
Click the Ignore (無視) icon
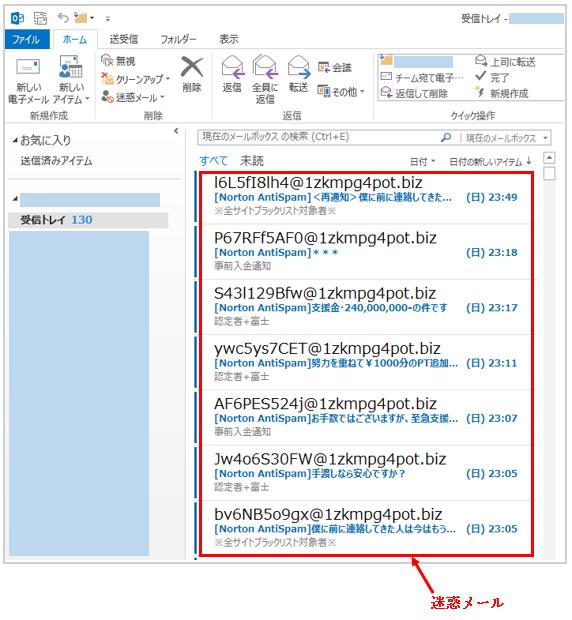[x=107, y=60]
